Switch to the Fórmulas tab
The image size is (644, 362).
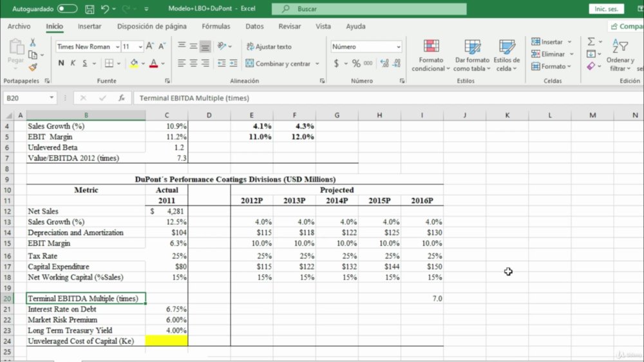(x=216, y=26)
